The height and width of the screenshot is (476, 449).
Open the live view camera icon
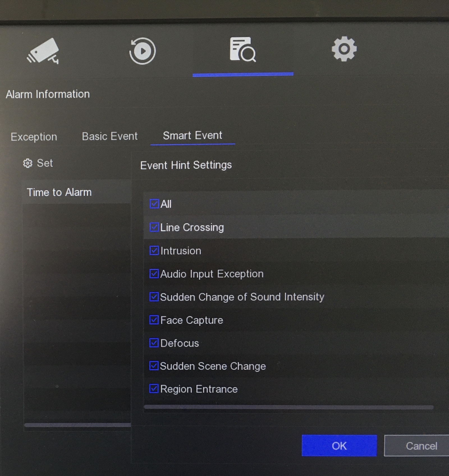tap(43, 51)
